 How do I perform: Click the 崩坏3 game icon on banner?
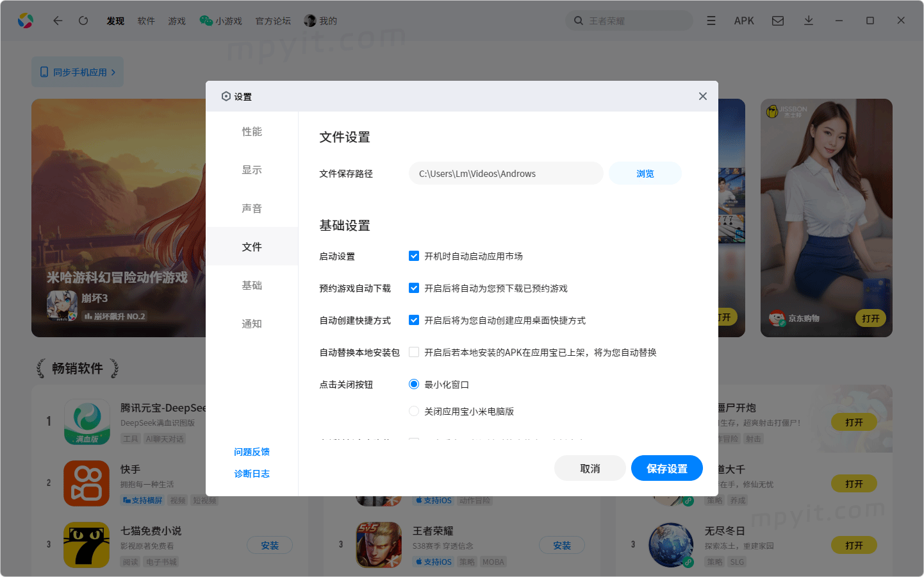[62, 306]
